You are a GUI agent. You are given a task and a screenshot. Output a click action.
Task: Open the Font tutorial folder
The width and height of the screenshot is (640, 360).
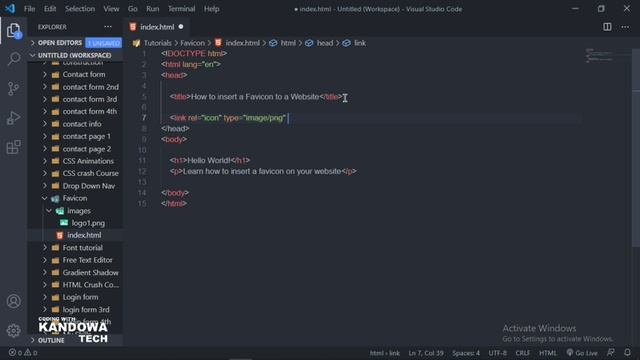[82, 248]
